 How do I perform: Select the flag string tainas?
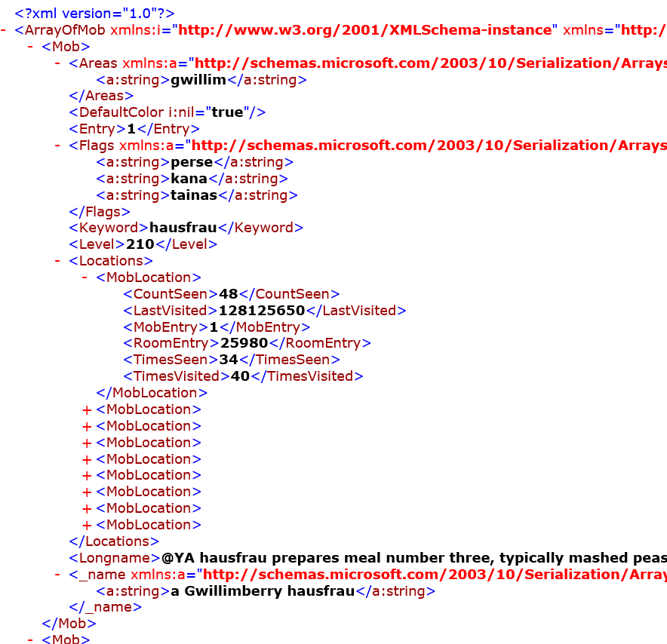click(194, 195)
